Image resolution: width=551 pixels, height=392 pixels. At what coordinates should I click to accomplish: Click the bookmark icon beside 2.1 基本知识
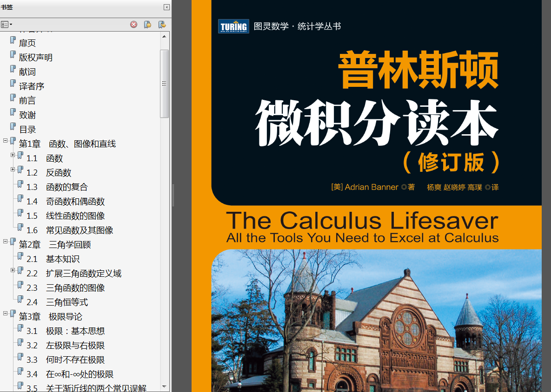pos(21,256)
